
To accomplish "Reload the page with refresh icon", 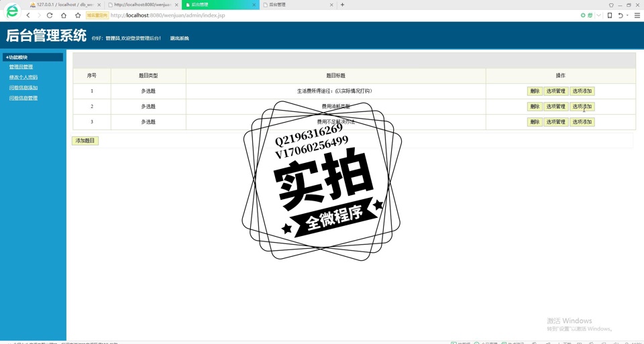I will click(50, 15).
